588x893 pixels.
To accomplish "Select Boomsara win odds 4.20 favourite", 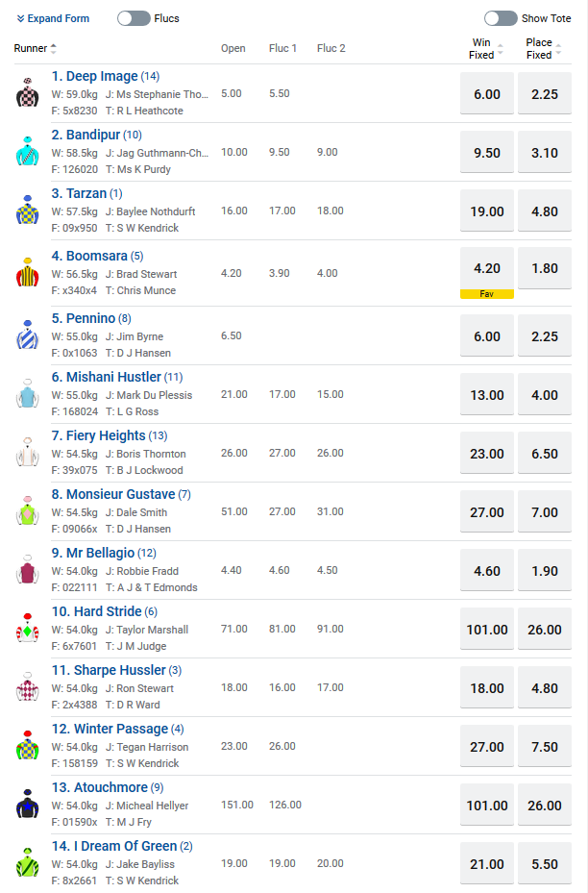I will 487,268.
